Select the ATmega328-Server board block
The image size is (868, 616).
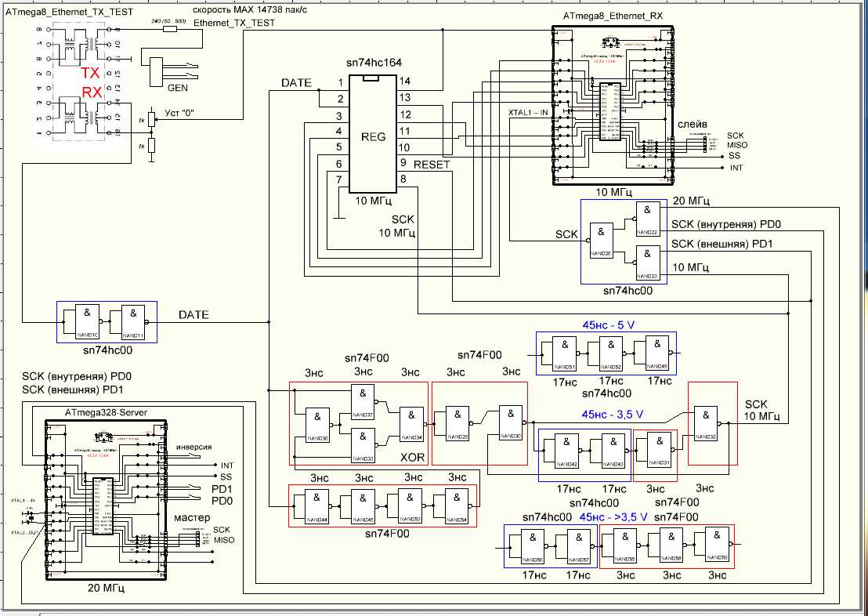(x=106, y=500)
